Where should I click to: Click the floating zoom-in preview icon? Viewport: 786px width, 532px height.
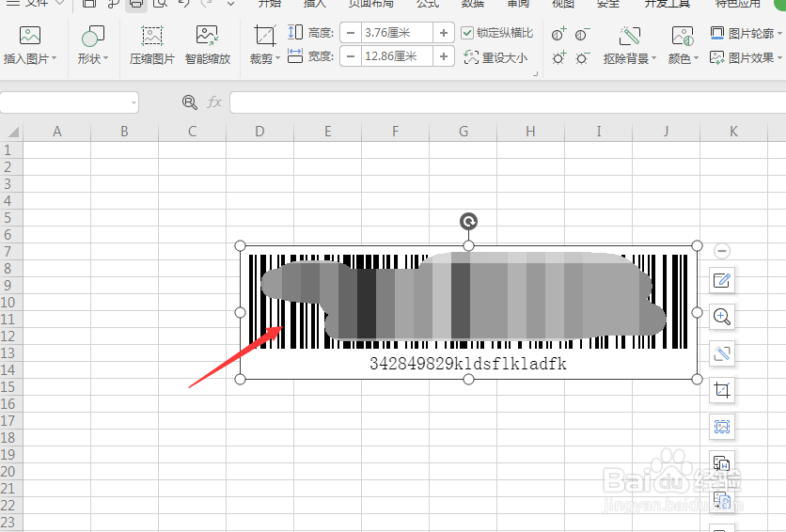click(722, 317)
